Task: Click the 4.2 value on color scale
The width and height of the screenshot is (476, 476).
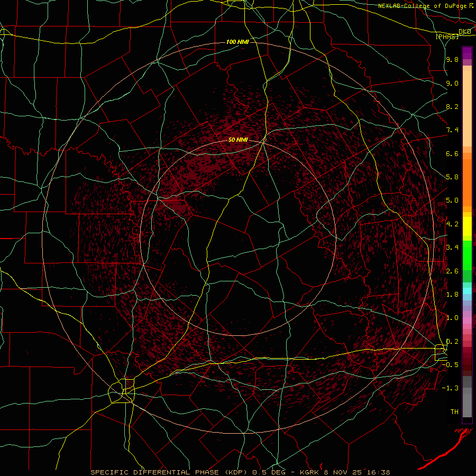Action: pos(452,224)
